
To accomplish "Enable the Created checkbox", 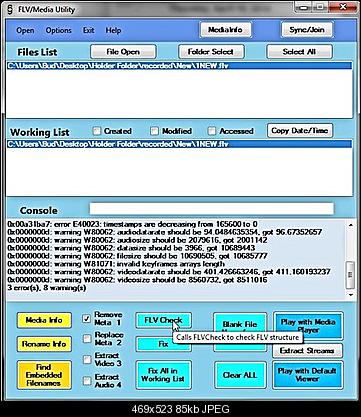I will point(97,131).
